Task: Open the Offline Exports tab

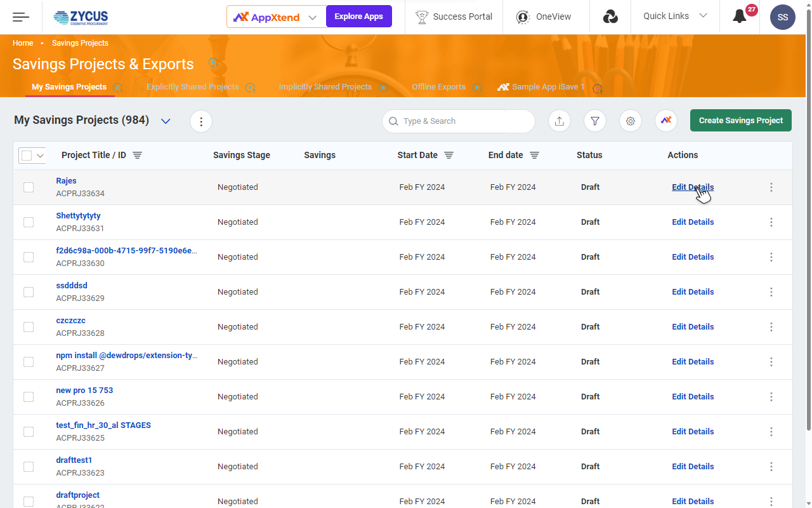Action: click(x=439, y=87)
